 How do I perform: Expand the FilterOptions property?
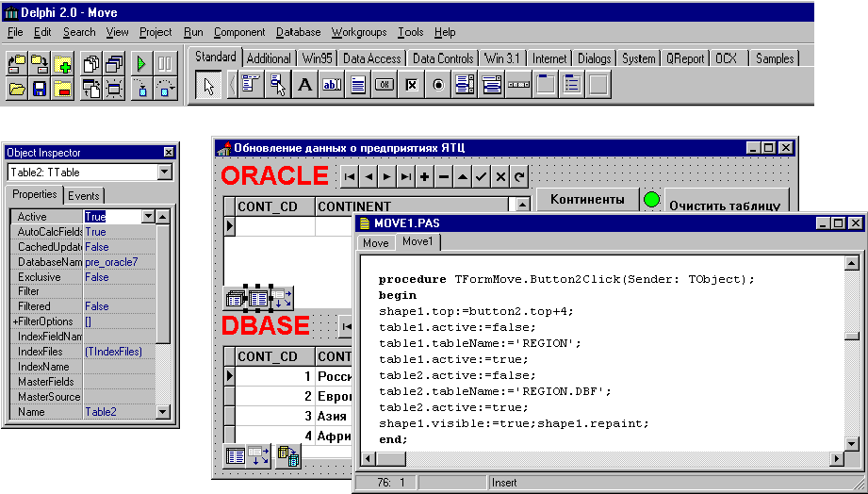pyautogui.click(x=15, y=321)
